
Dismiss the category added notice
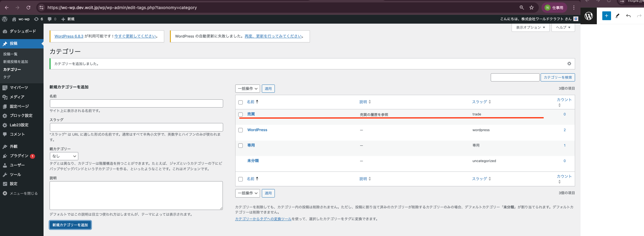569,64
